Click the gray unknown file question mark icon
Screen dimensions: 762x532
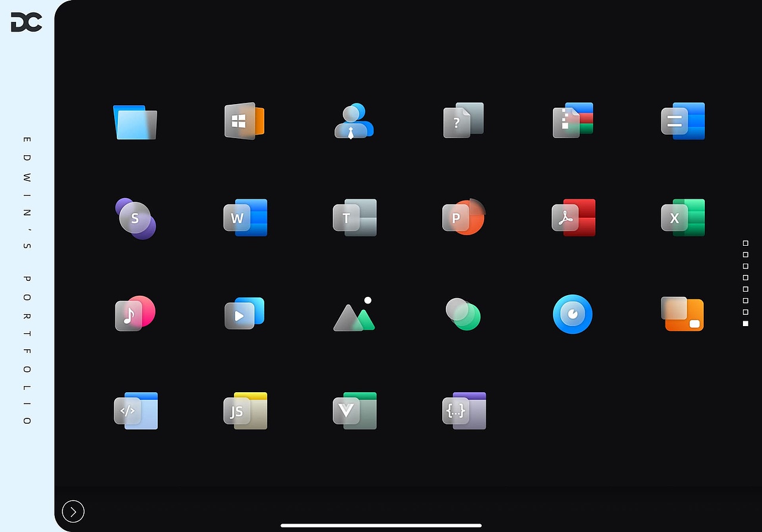(x=463, y=121)
